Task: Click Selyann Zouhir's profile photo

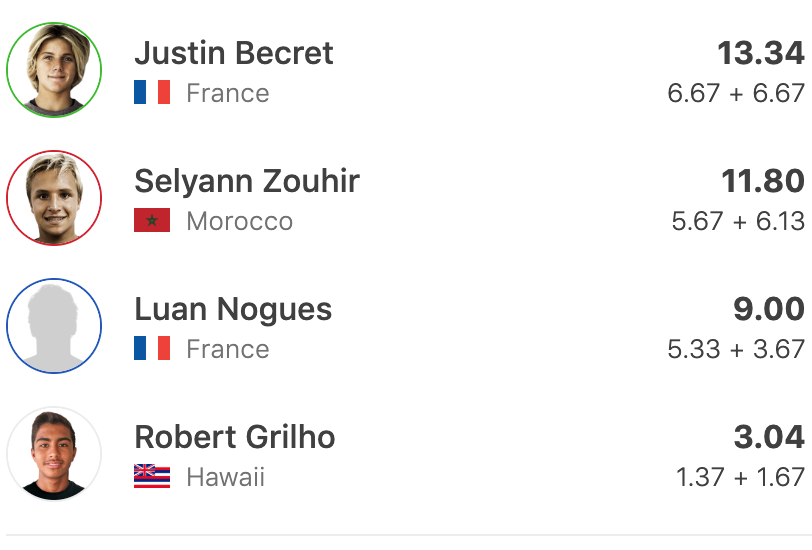Action: (x=54, y=198)
